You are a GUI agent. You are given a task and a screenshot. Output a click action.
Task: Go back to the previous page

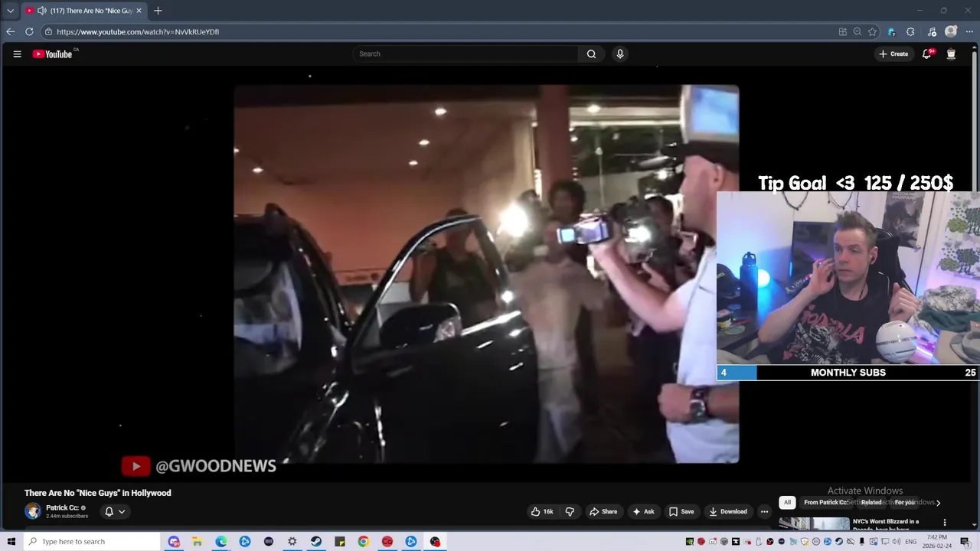pyautogui.click(x=10, y=31)
